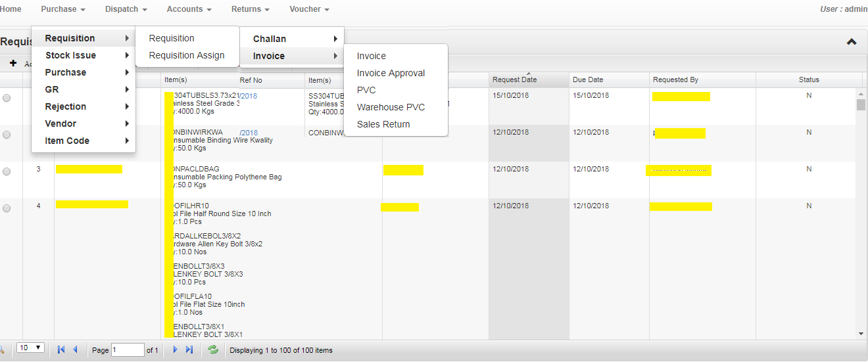This screenshot has height=362, width=868.
Task: Expand the Returns dropdown in navbar
Action: tap(250, 9)
